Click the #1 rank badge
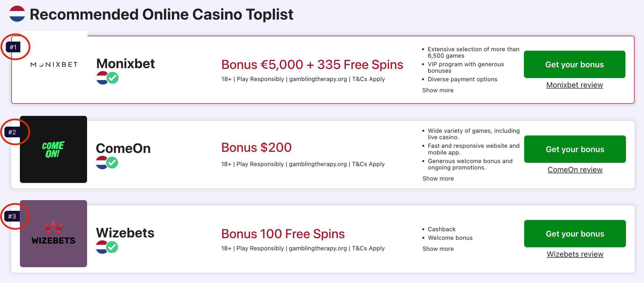 [13, 47]
